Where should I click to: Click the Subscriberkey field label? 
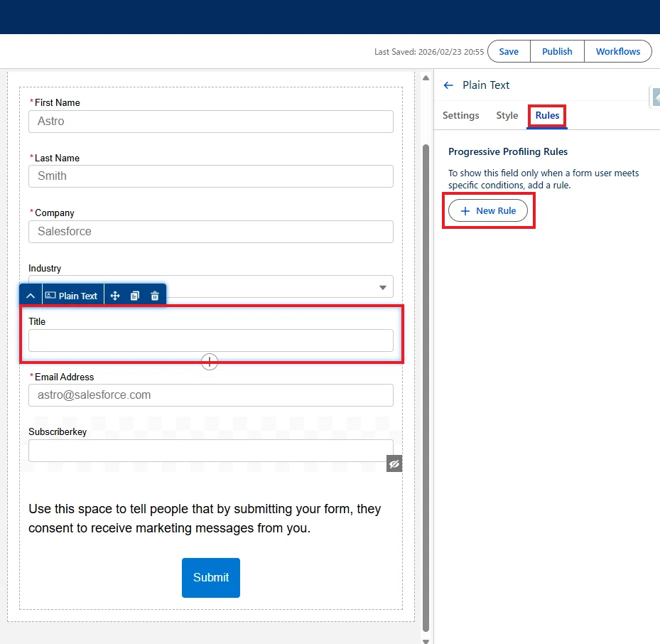coord(58,431)
